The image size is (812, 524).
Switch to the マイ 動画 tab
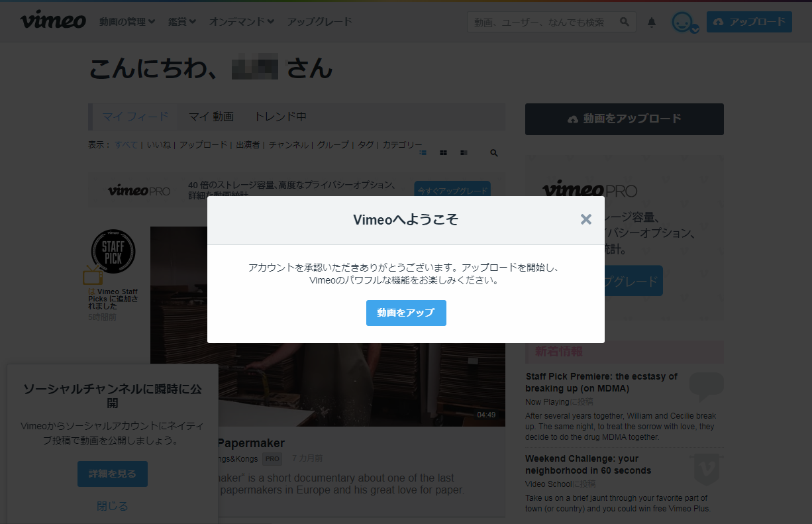[x=211, y=117]
